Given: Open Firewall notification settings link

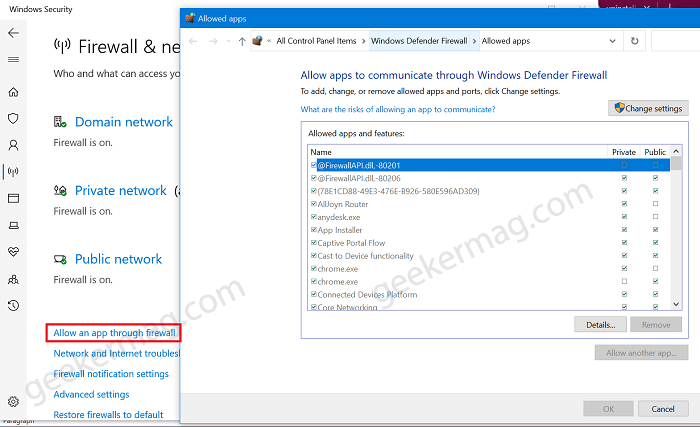Looking at the screenshot, I should pos(111,374).
